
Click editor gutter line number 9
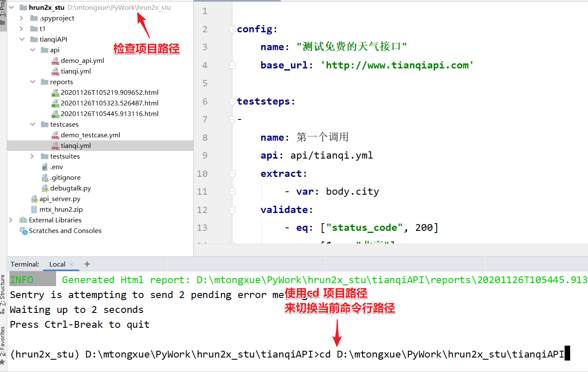click(x=205, y=156)
